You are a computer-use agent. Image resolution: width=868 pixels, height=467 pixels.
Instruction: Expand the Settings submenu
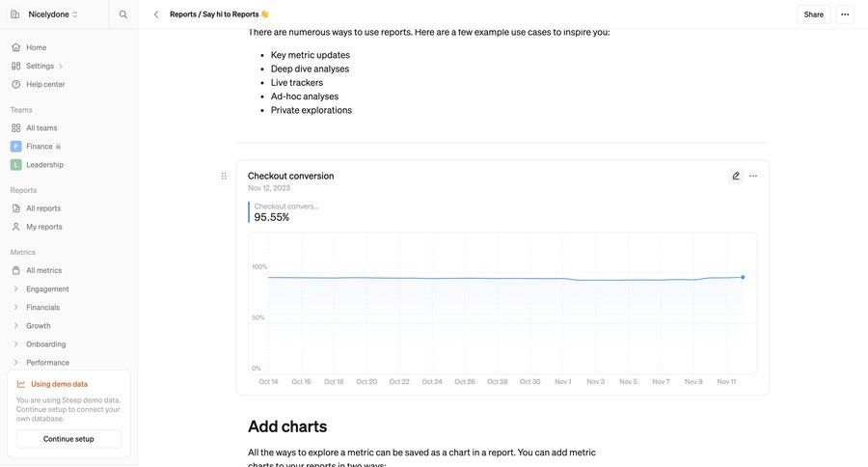(61, 66)
